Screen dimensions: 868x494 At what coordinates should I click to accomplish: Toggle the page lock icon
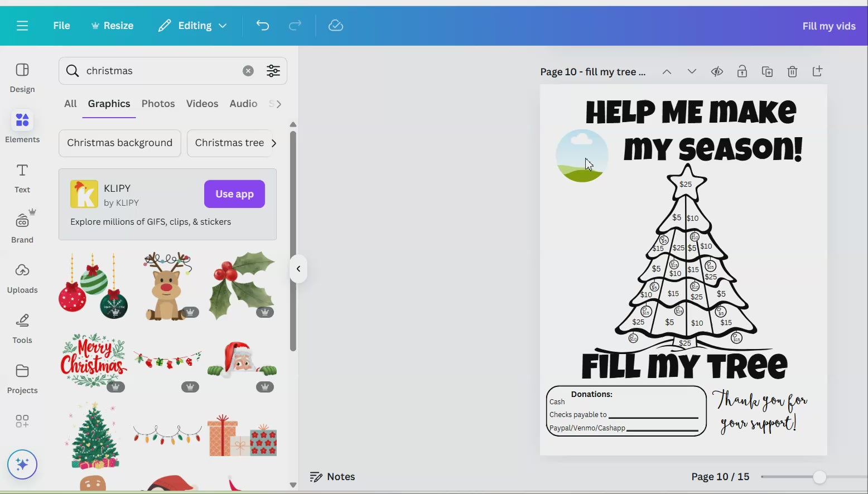[742, 71]
